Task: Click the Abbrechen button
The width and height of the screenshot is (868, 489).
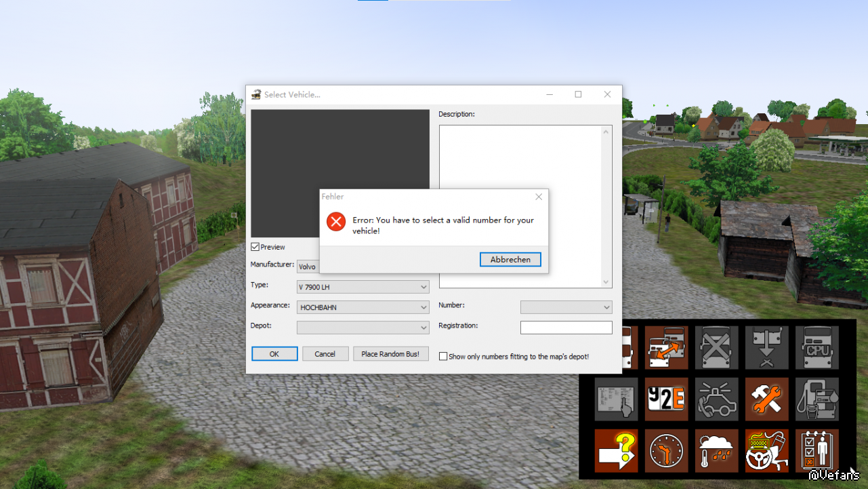Action: point(510,260)
